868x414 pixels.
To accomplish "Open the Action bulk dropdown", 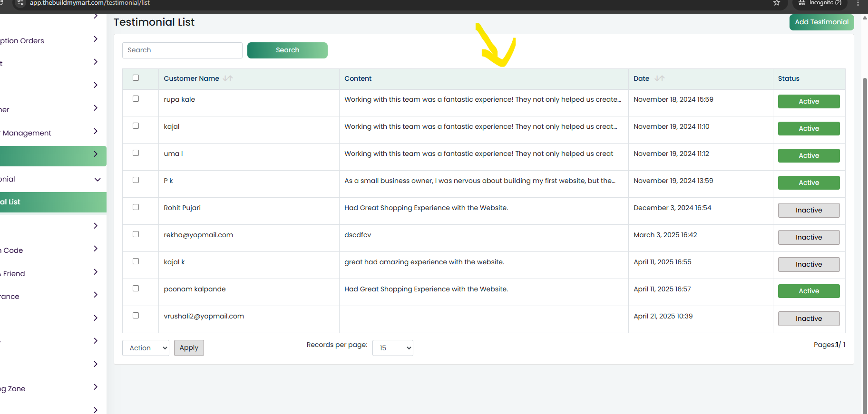I will click(x=146, y=348).
